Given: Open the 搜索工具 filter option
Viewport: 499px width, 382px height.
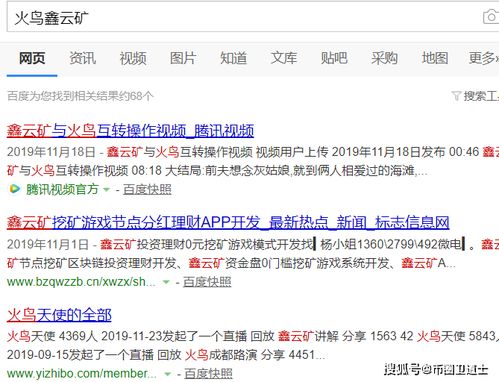Looking at the screenshot, I should tap(481, 96).
